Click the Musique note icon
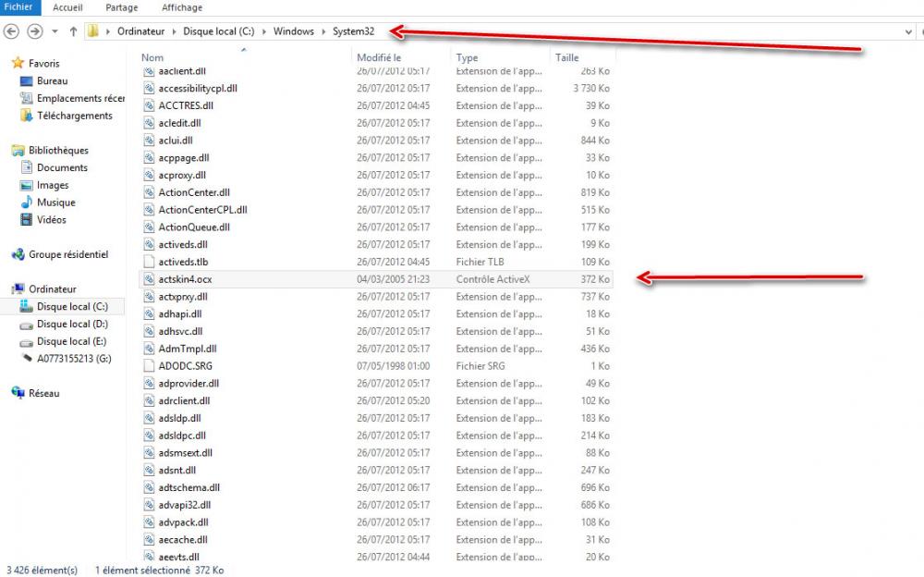Screen dimensions: 924x577 tap(27, 202)
